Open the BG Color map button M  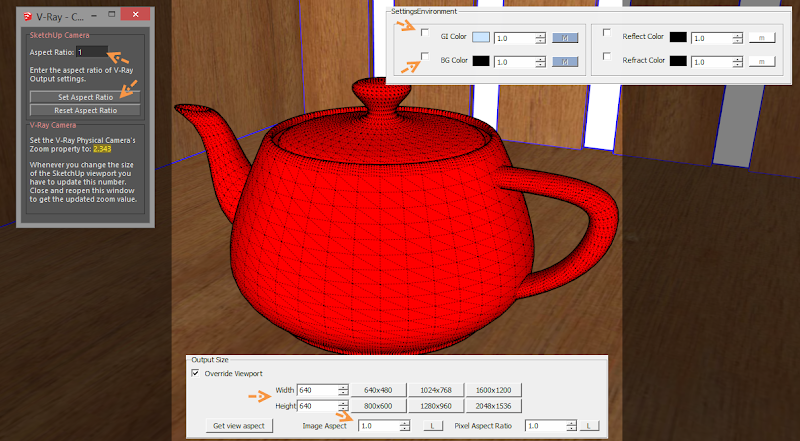point(565,62)
